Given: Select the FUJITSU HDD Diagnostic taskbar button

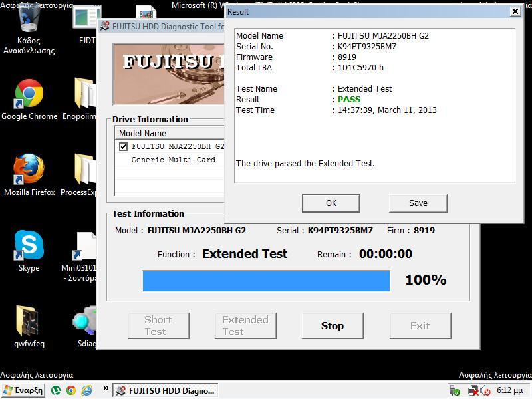Looking at the screenshot, I should [x=165, y=390].
